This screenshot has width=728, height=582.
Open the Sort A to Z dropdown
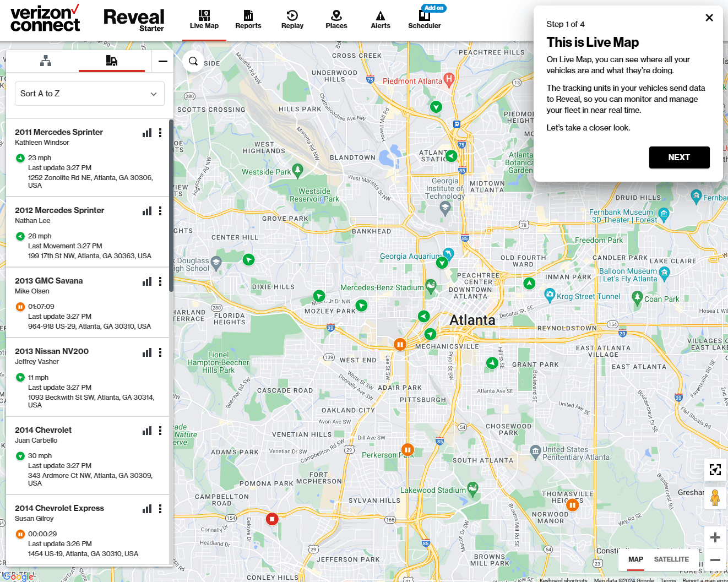tap(89, 94)
